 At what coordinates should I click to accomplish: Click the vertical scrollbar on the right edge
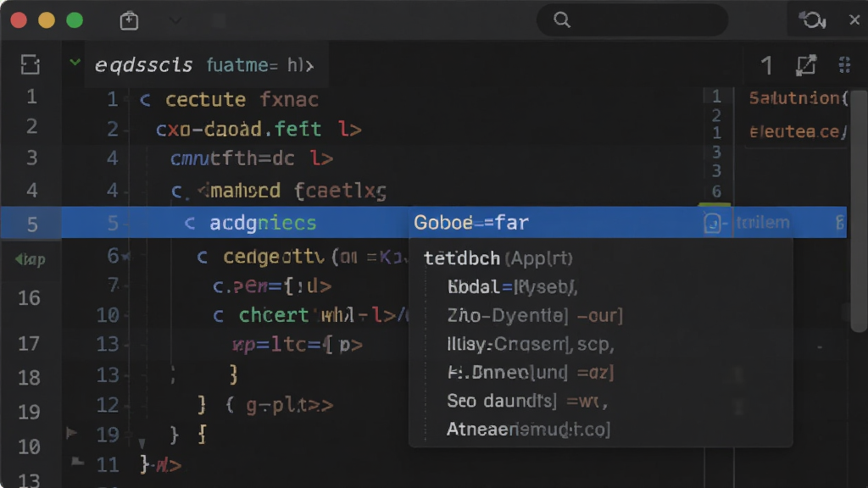(859, 210)
